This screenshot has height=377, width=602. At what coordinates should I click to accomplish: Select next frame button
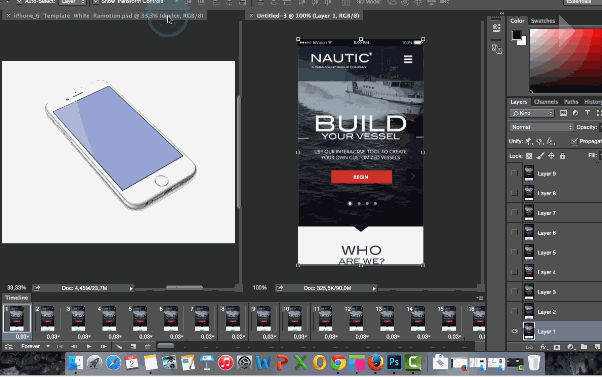(x=104, y=346)
